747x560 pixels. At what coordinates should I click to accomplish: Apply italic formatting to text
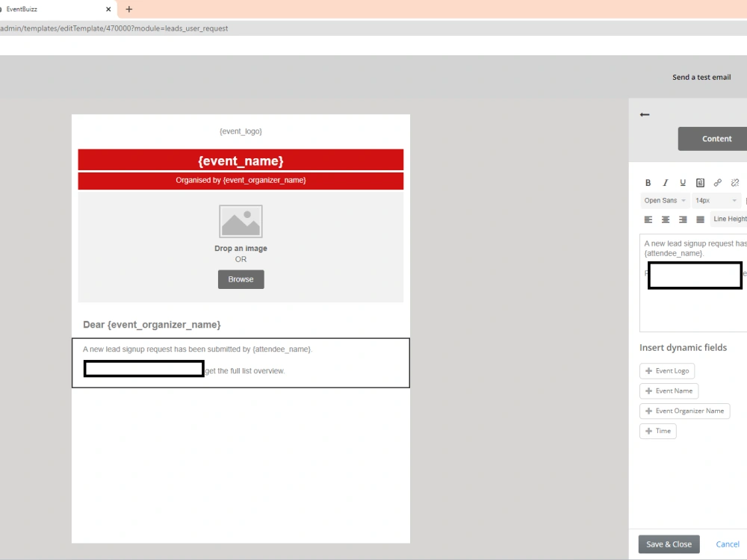666,183
